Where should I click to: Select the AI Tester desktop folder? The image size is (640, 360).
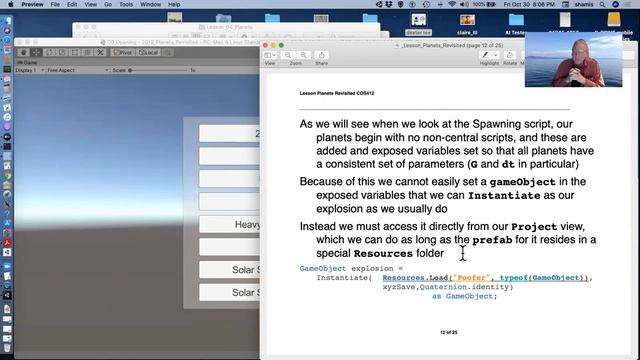pos(516,24)
